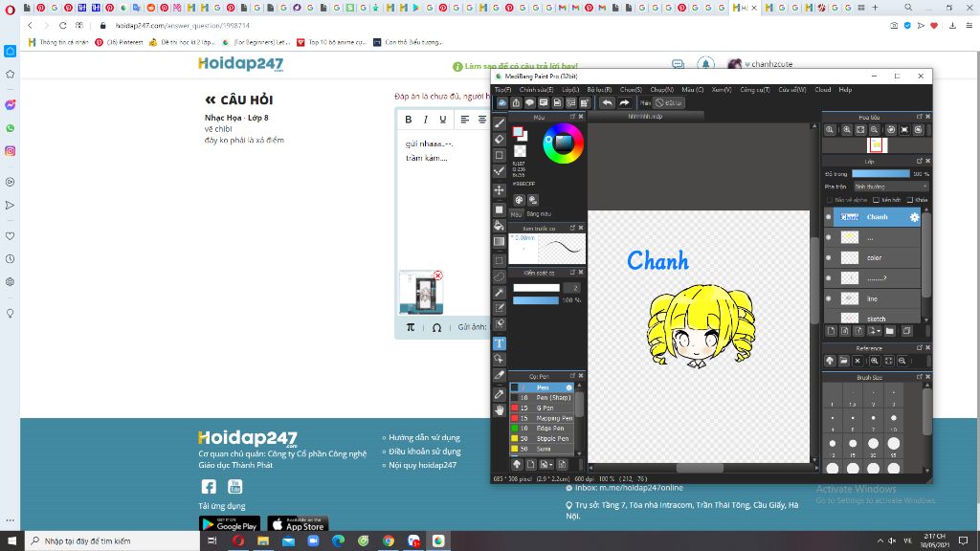Viewport: 980px width, 551px height.
Task: Enable the Khóa lock checkbox
Action: click(x=910, y=200)
